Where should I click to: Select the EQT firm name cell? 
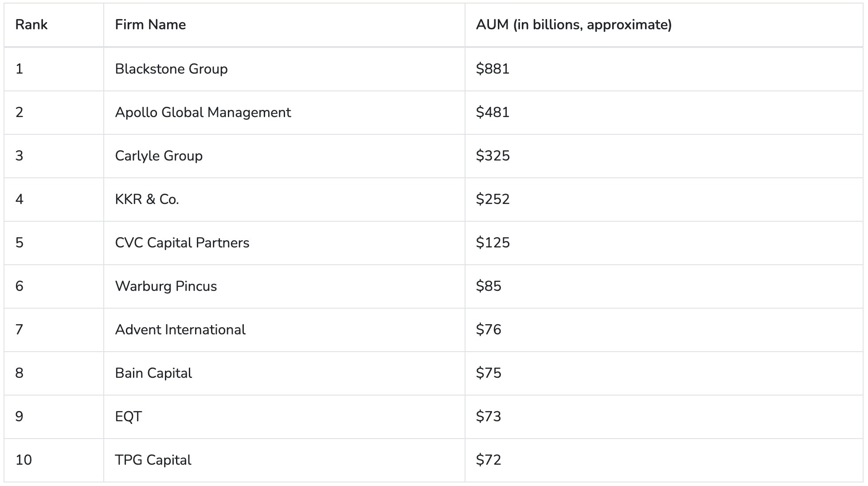pos(128,417)
